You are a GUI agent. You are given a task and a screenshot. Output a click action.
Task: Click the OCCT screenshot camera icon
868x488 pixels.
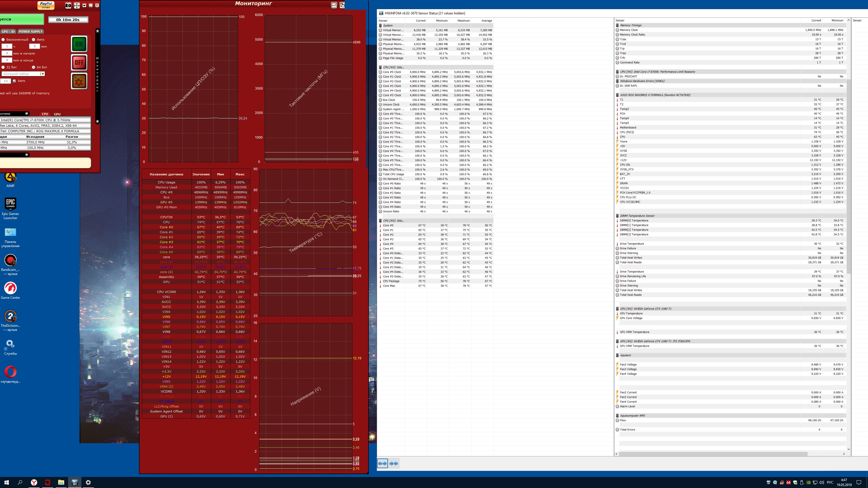68,5
